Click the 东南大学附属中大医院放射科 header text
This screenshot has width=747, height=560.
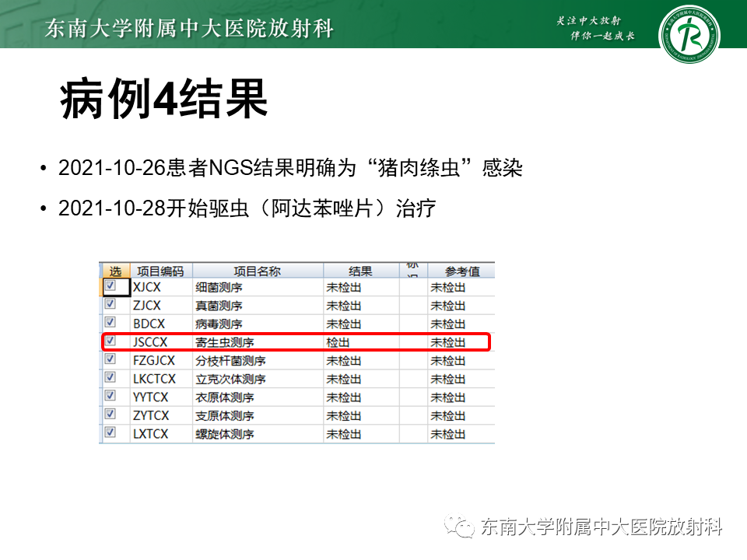tap(189, 28)
